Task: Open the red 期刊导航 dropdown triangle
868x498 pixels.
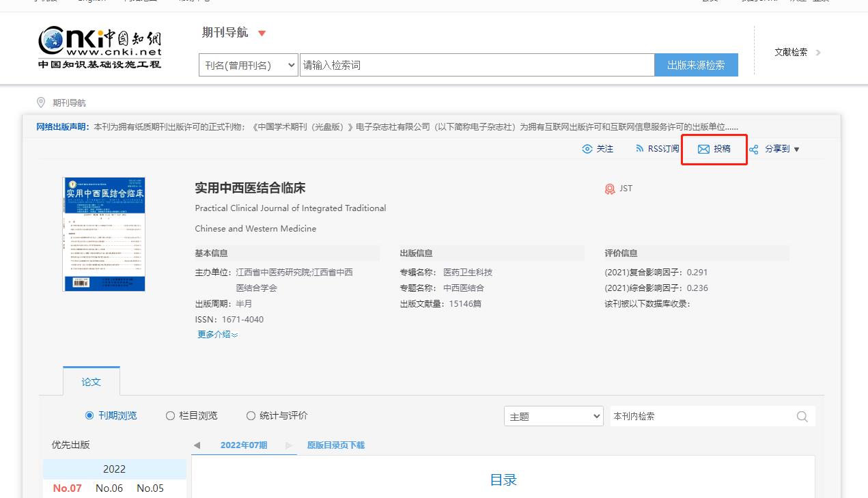Action: [262, 33]
